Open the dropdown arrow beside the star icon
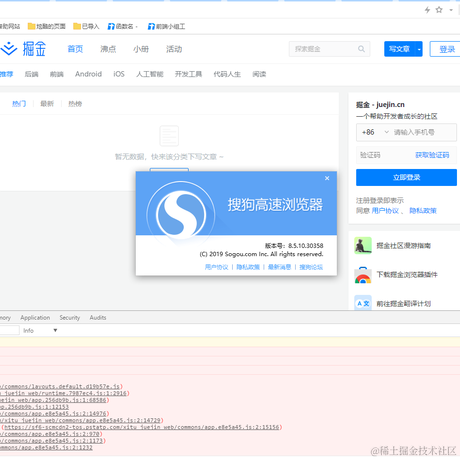The width and height of the screenshot is (460, 460). [x=451, y=10]
